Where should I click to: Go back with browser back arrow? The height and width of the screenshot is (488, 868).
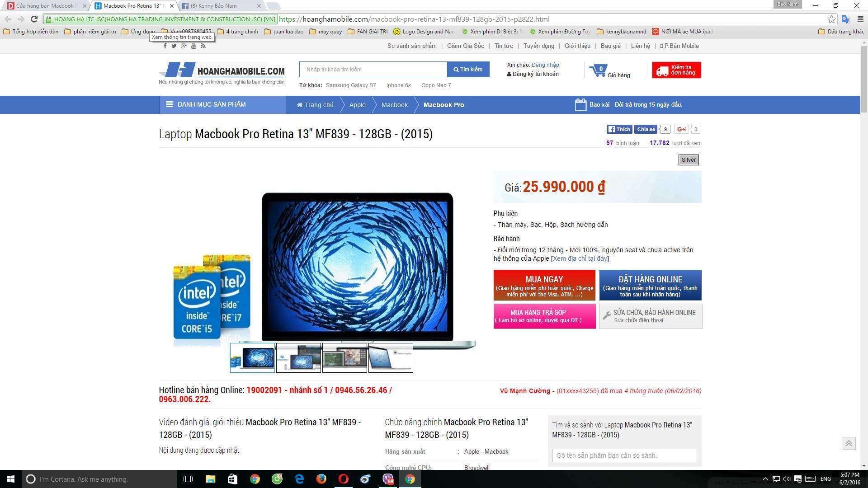8,19
